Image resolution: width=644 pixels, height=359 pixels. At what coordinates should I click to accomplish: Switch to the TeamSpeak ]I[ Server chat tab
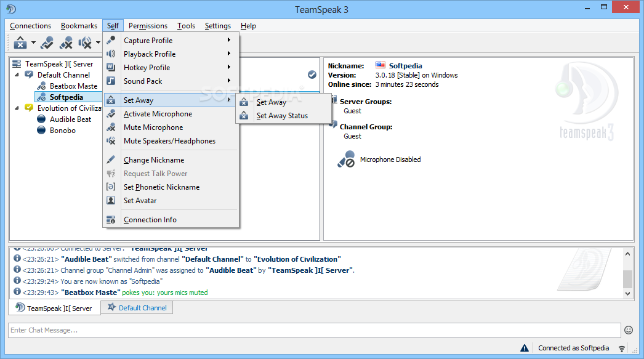(54, 308)
